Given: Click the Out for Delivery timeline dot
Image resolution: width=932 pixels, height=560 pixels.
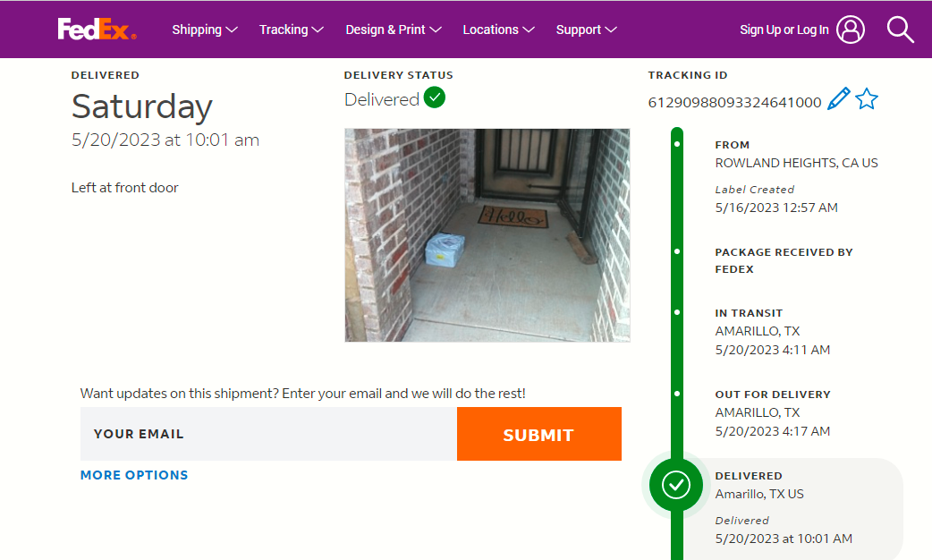Looking at the screenshot, I should point(677,394).
